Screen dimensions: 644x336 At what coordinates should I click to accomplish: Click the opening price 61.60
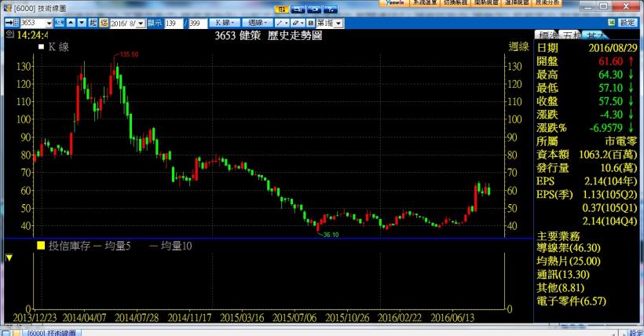click(x=611, y=61)
